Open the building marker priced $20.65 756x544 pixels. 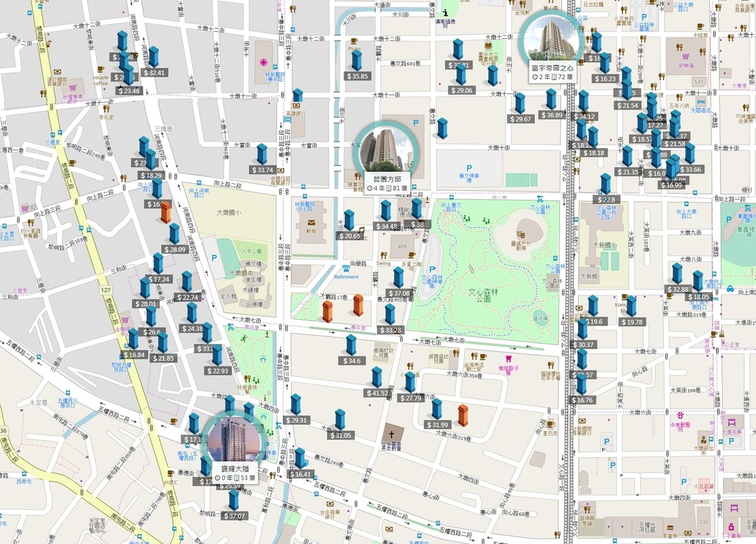pos(349,220)
